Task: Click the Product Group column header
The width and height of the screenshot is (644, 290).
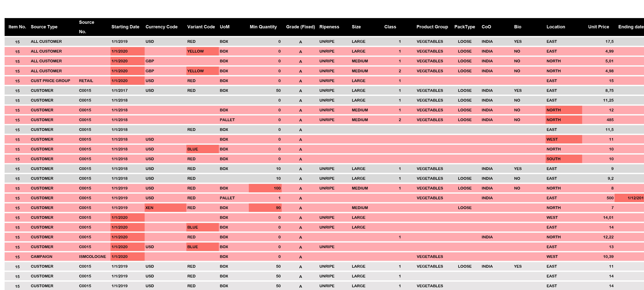Action: 432,27
